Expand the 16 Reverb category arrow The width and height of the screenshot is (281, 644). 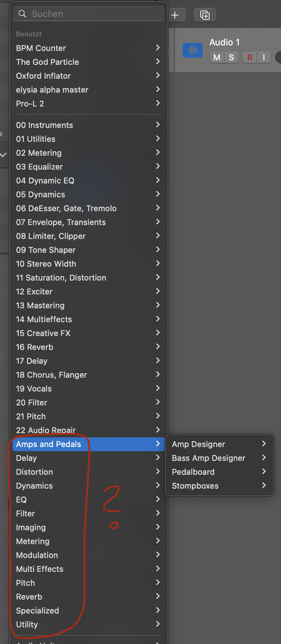158,346
